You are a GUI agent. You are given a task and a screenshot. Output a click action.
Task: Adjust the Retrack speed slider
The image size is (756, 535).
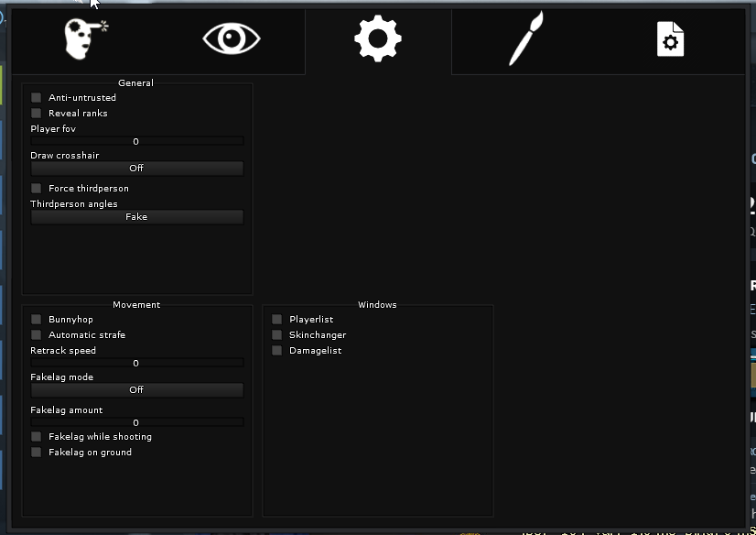137,363
